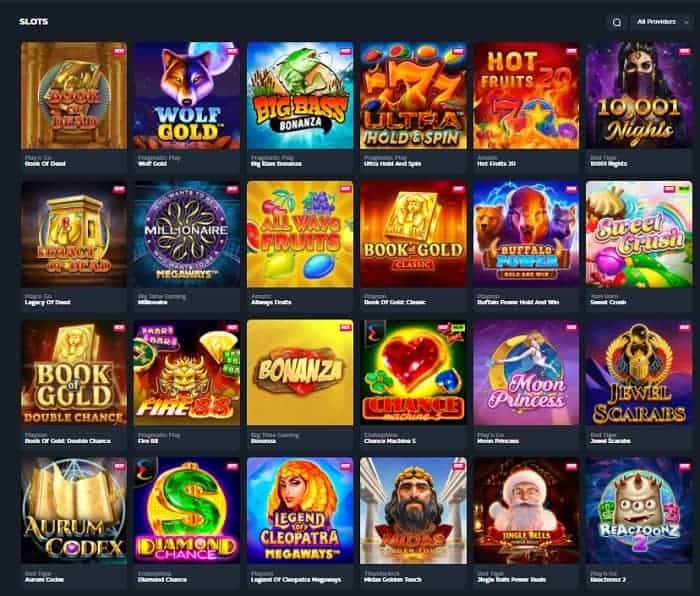Open the Moon Princess slot

click(x=526, y=373)
